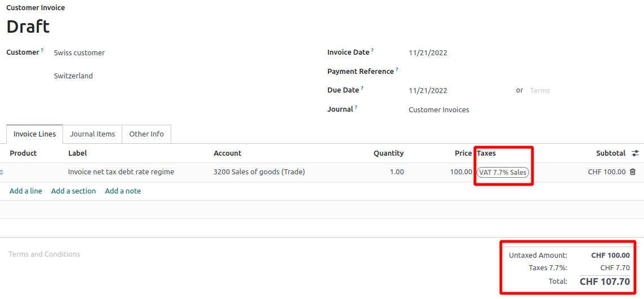
Task: Switch to the Journal Items tab
Action: 92,134
